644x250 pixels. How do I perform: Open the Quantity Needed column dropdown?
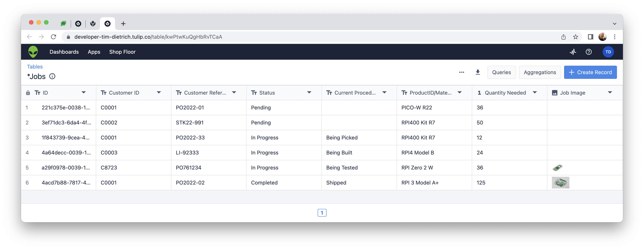[x=535, y=93]
